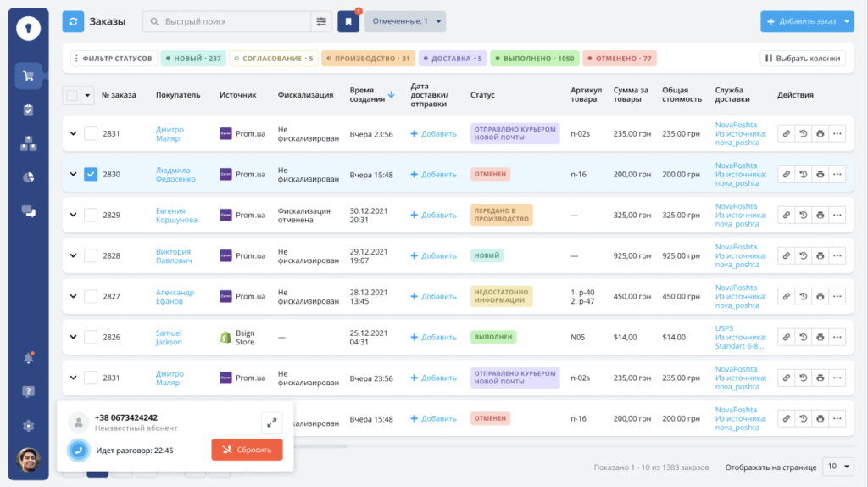Open the USPS delivery service link

(x=724, y=328)
